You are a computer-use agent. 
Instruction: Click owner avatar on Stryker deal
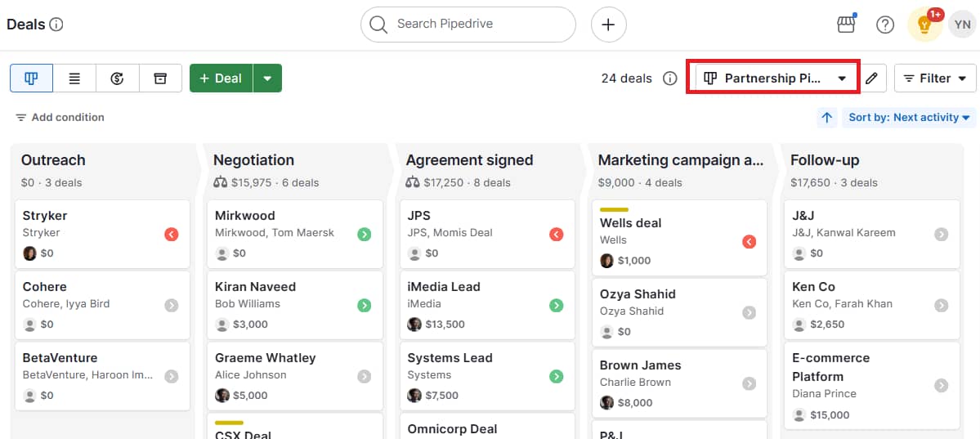[x=29, y=253]
